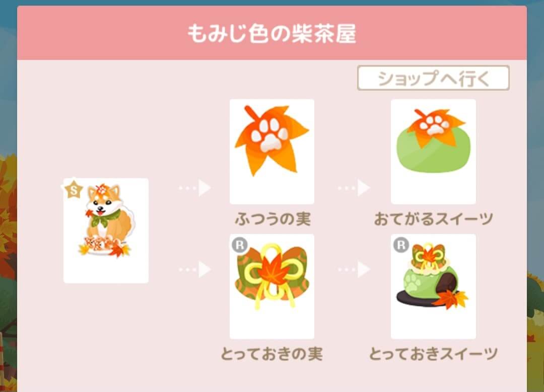Click the もみじ色の柴茶屋 title header
544x392 pixels.
(272, 33)
